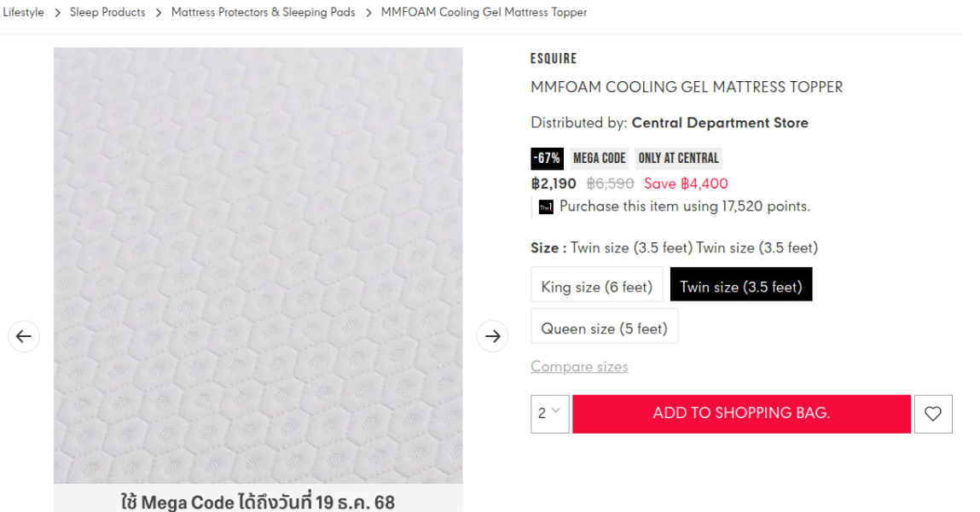
Task: Click Central Department Store distributor link
Action: (x=720, y=123)
